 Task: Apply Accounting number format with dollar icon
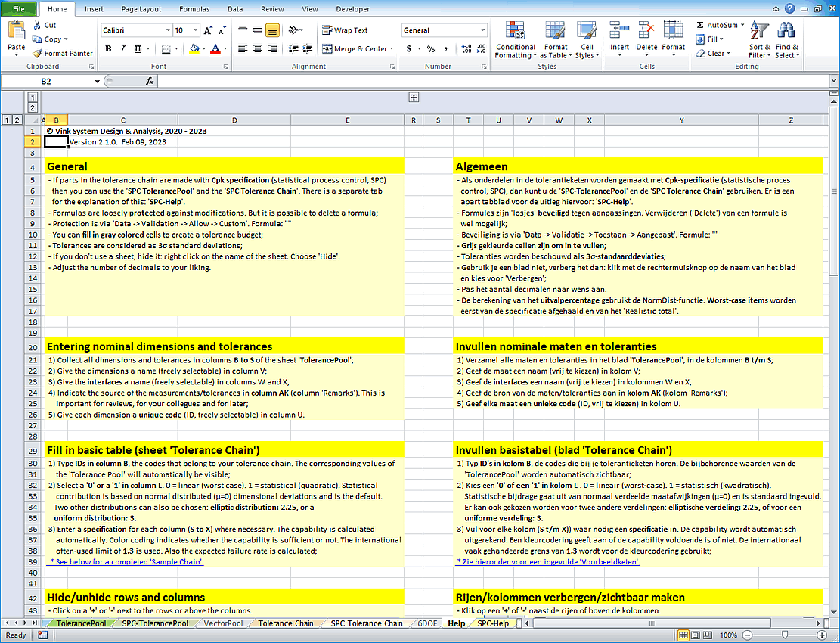409,48
